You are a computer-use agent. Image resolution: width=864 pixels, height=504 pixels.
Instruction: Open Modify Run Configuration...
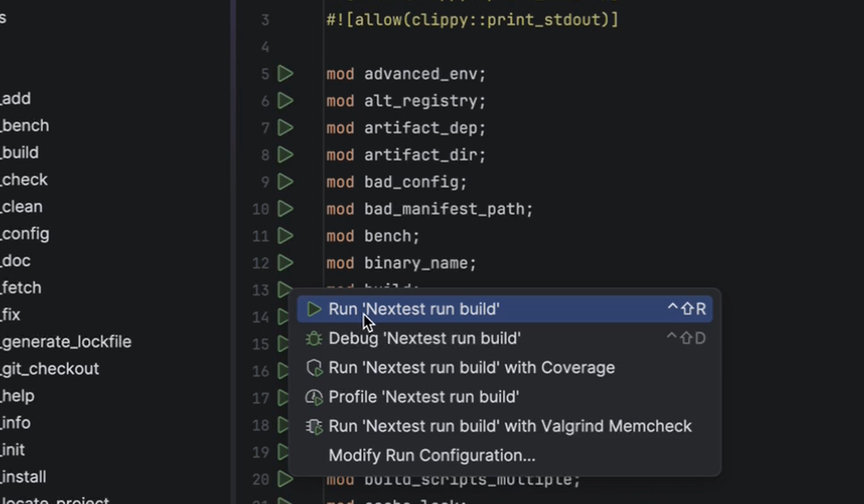[x=505, y=455]
